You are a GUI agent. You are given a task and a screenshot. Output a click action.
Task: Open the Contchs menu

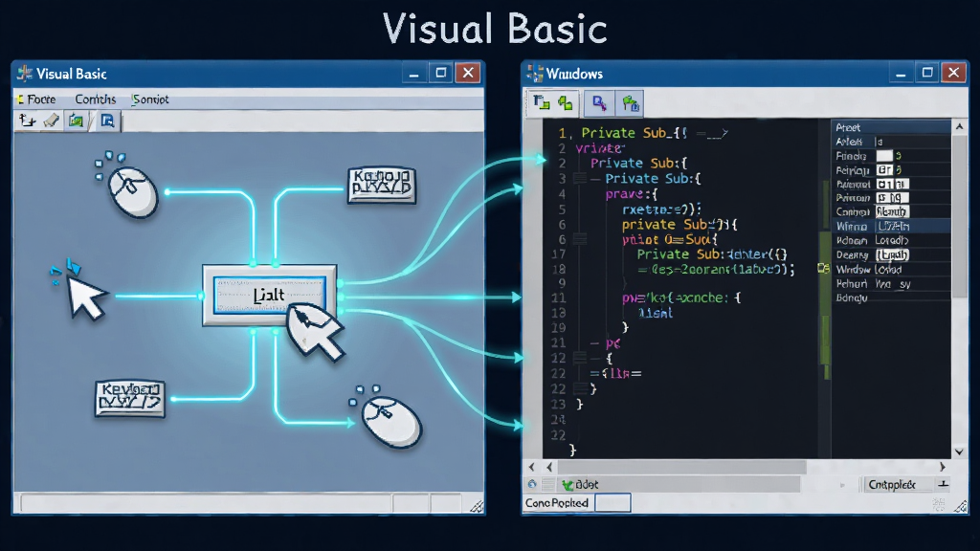coord(95,99)
